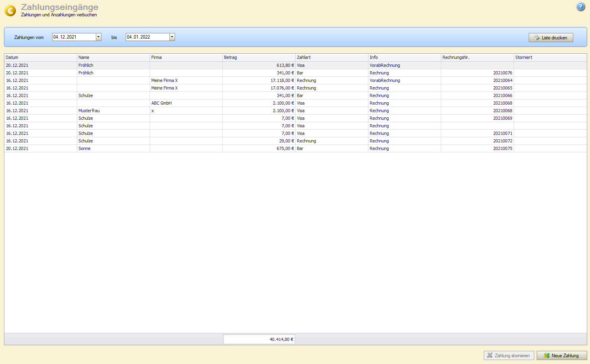Click the Firma column header
Screen dimensions: 590x364
(186, 57)
